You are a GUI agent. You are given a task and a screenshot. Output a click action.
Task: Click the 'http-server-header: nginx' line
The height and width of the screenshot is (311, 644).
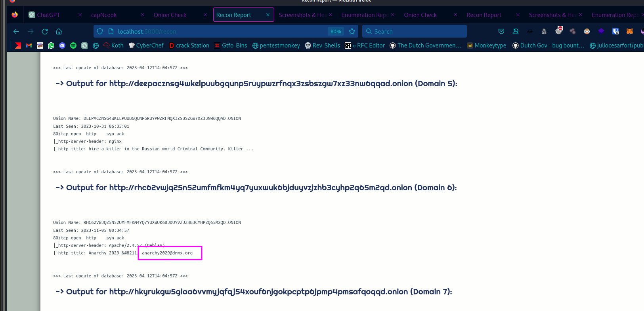point(88,141)
